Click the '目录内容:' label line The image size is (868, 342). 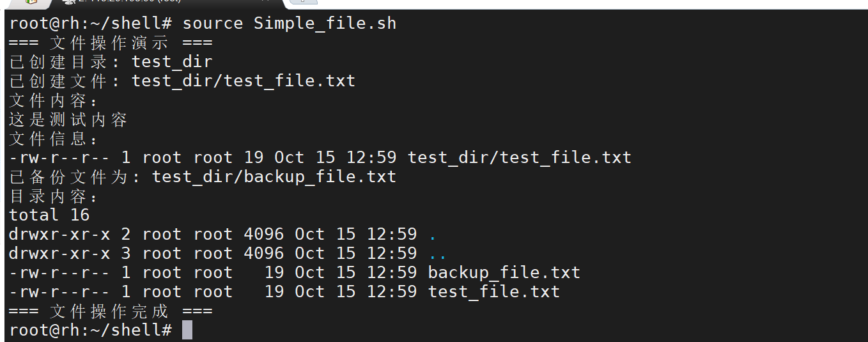coord(54,196)
